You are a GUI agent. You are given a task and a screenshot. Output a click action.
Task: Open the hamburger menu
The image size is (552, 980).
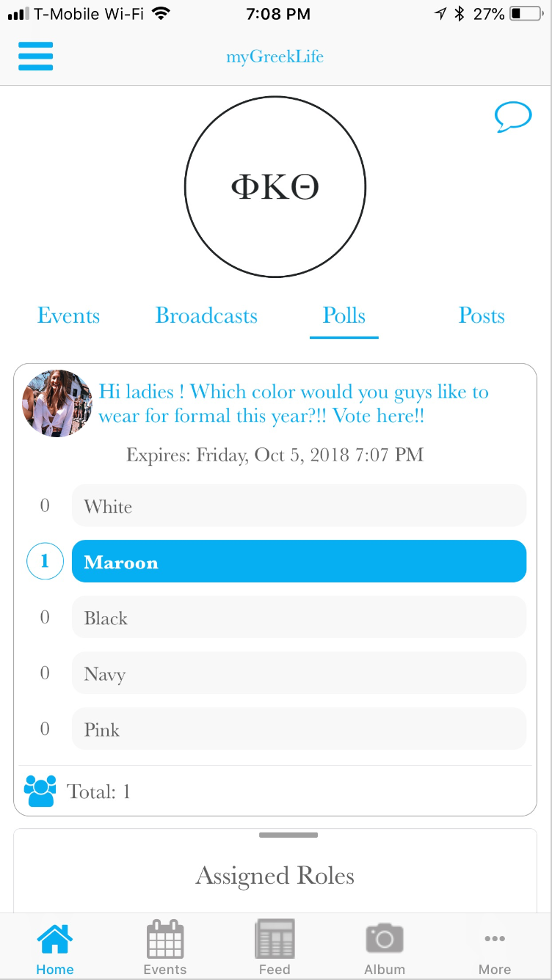click(35, 56)
